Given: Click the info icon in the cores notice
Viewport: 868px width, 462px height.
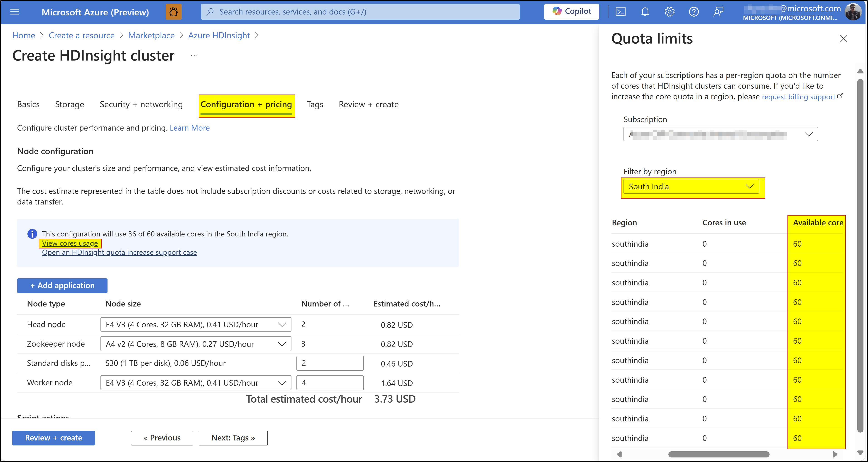Looking at the screenshot, I should 32,234.
